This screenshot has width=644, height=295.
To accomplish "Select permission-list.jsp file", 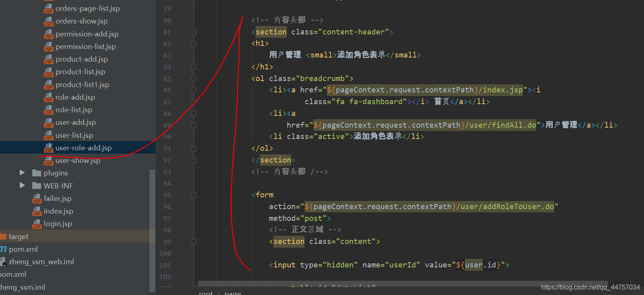I will point(85,47).
